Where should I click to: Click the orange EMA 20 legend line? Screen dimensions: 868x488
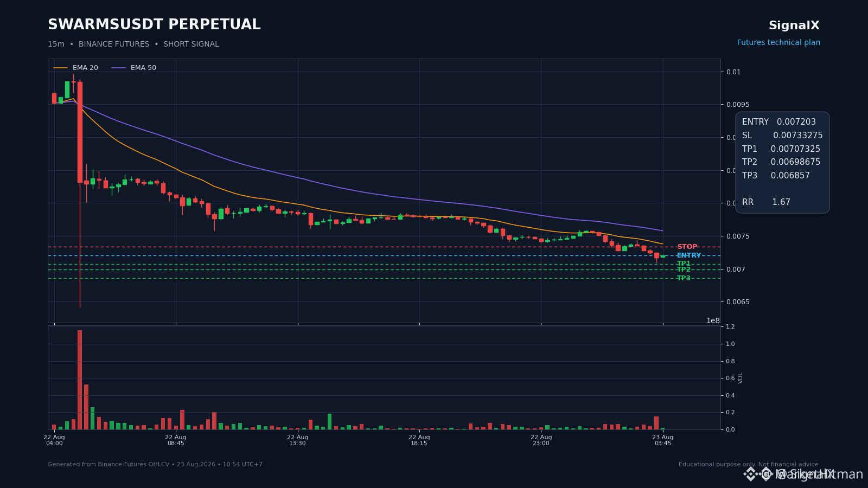[61, 68]
